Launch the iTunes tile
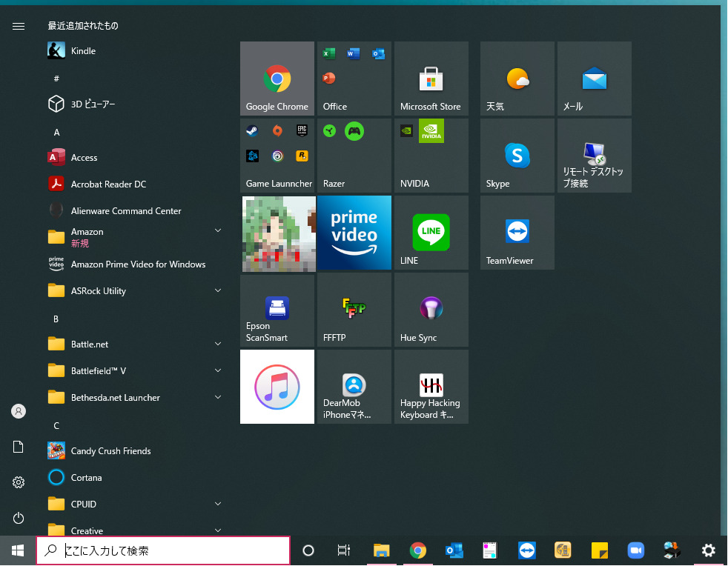728x566 pixels. point(277,387)
